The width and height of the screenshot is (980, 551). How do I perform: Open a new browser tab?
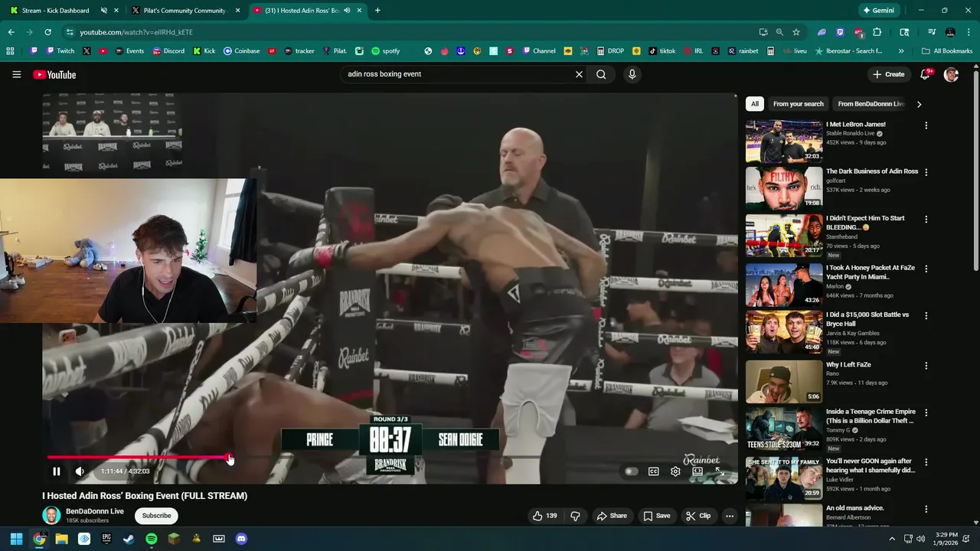click(x=377, y=11)
